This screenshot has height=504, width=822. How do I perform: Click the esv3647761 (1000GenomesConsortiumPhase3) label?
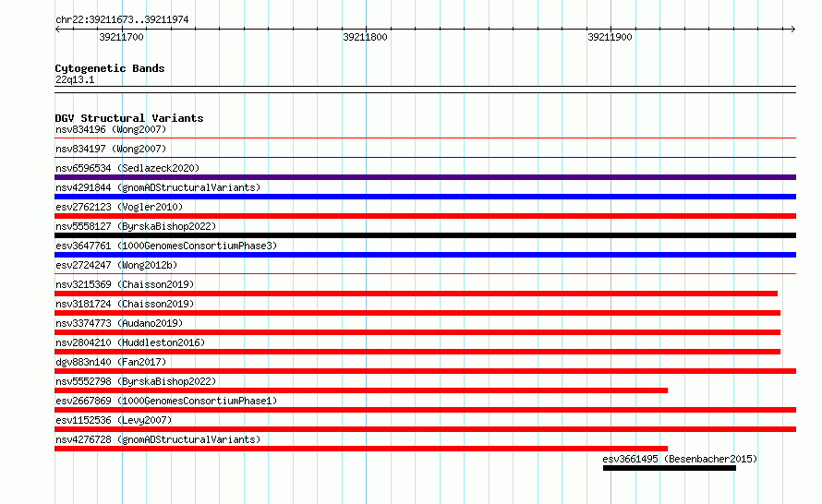(x=166, y=246)
